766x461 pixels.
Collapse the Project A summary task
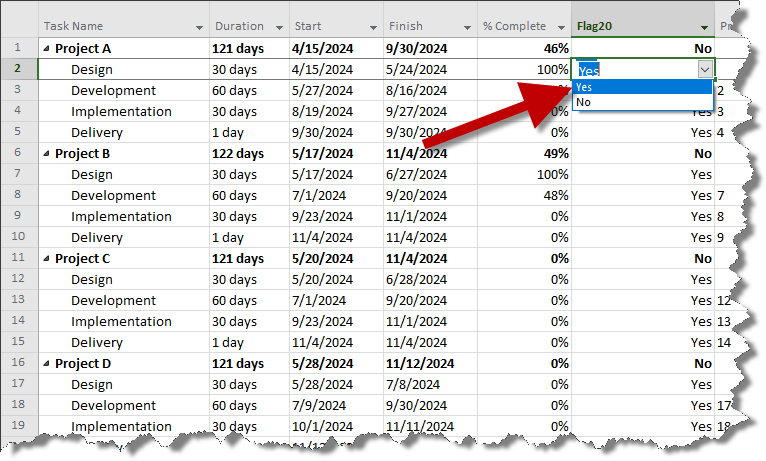coord(46,48)
